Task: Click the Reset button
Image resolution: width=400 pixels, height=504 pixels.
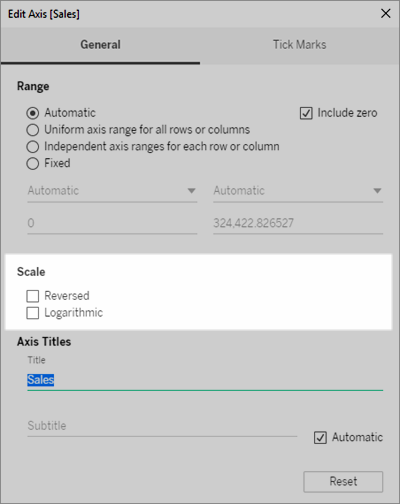Action: pyautogui.click(x=343, y=482)
